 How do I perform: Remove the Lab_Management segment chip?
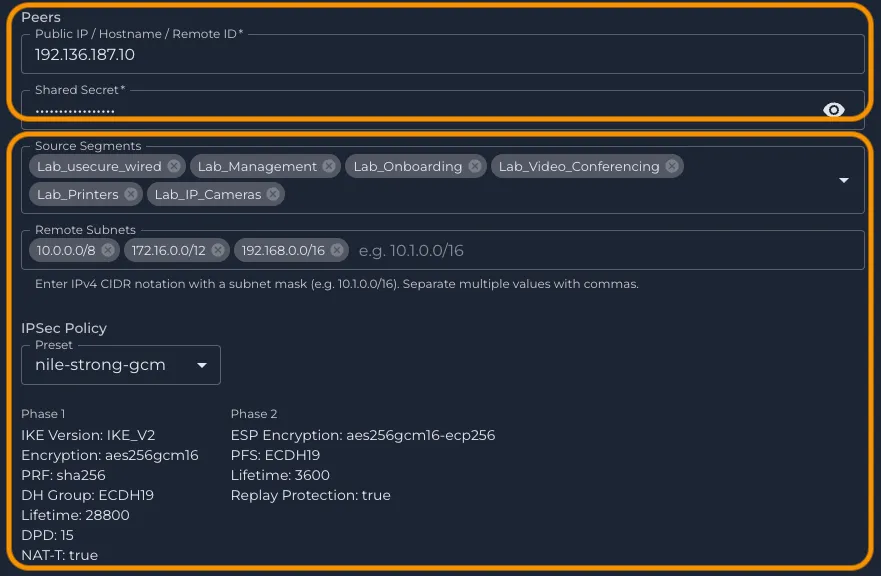329,166
